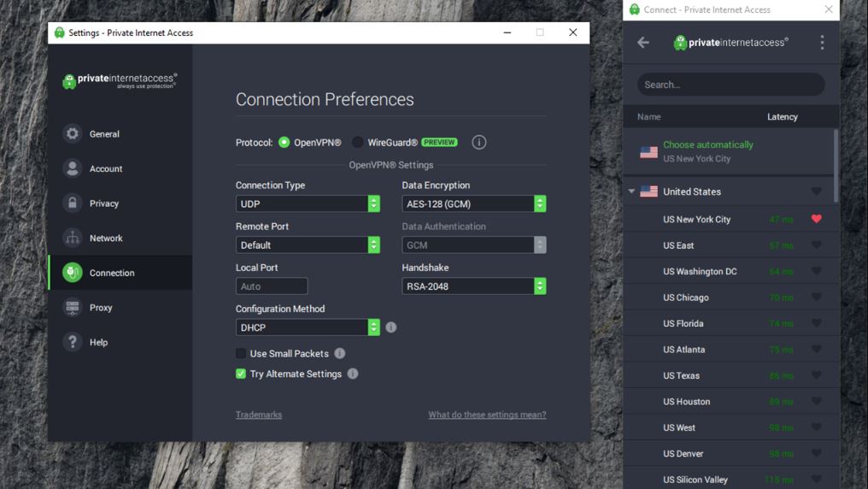The height and width of the screenshot is (489, 868).
Task: Open the General settings section
Action: point(120,134)
